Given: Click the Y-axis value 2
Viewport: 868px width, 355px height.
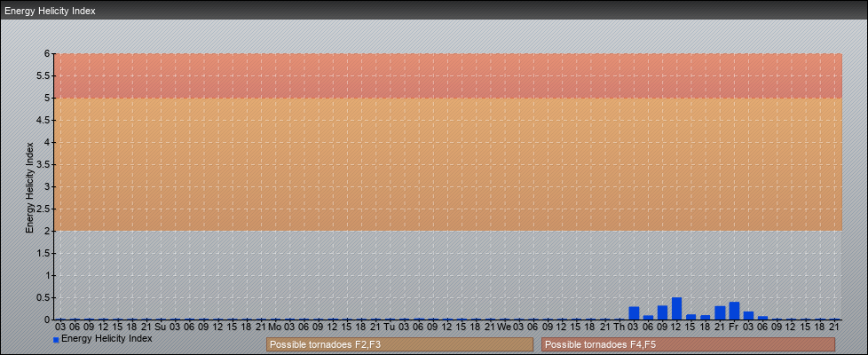Looking at the screenshot, I should (48, 231).
